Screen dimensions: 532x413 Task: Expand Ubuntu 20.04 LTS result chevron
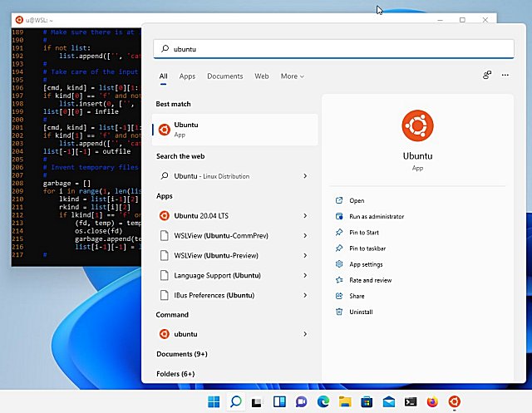305,216
